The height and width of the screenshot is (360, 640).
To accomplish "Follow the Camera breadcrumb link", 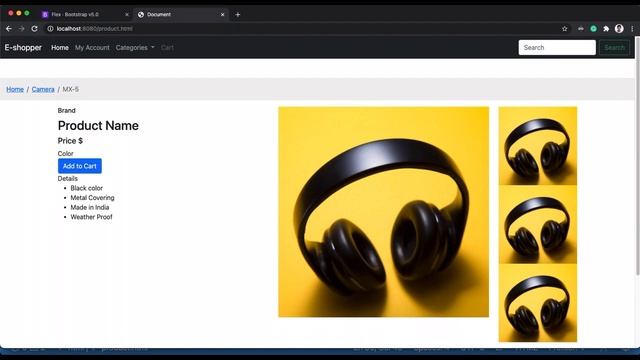I will [43, 89].
